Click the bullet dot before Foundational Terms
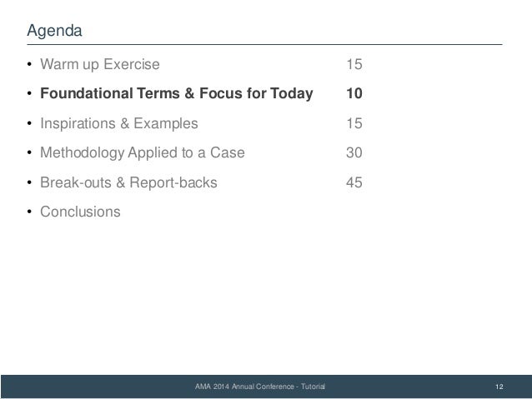This screenshot has width=532, height=399. coord(31,94)
